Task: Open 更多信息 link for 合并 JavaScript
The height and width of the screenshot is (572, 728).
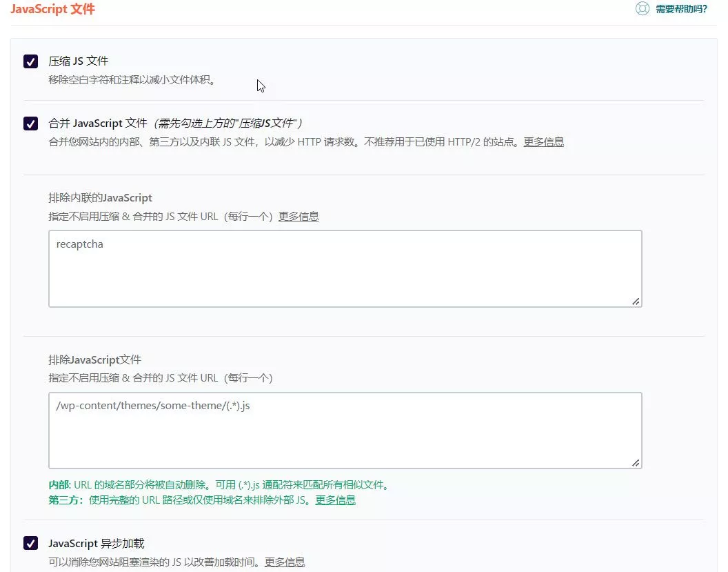Action: click(544, 141)
